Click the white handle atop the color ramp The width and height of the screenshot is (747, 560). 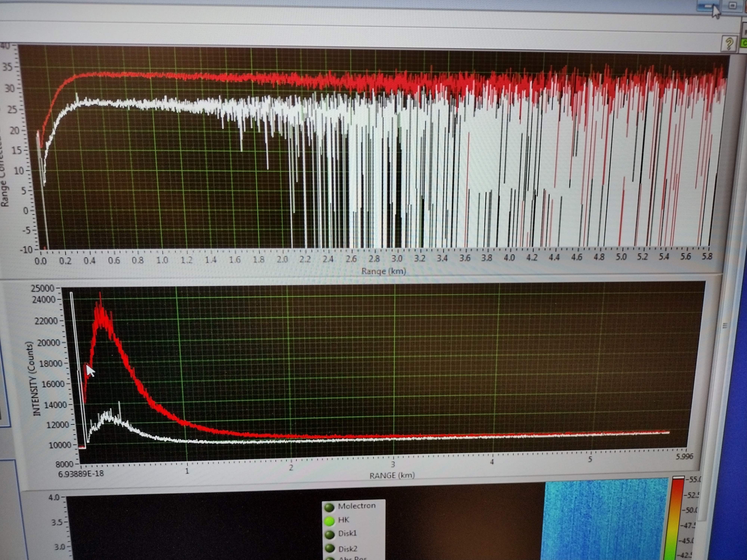678,477
